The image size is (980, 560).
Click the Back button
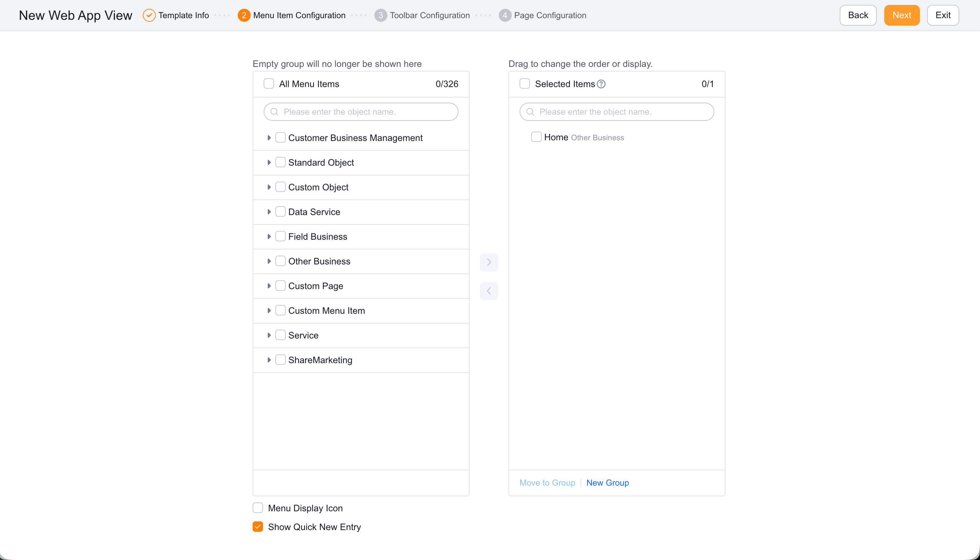coord(858,15)
